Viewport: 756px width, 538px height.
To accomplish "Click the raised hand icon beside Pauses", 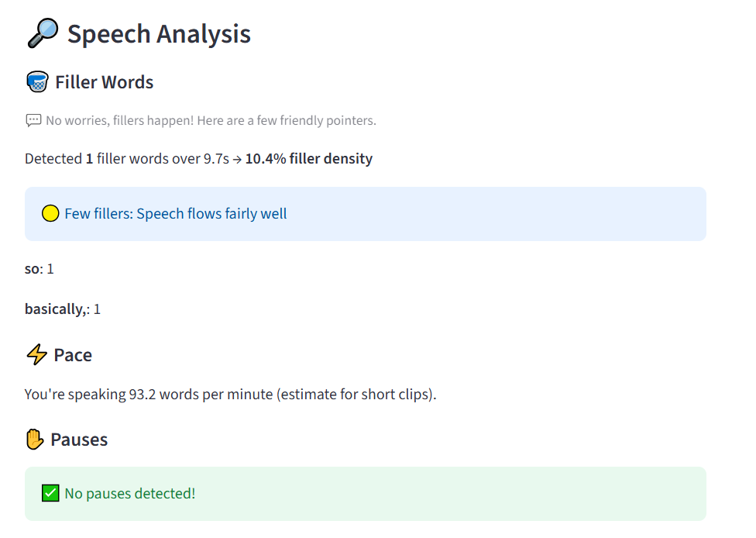I will tap(35, 439).
